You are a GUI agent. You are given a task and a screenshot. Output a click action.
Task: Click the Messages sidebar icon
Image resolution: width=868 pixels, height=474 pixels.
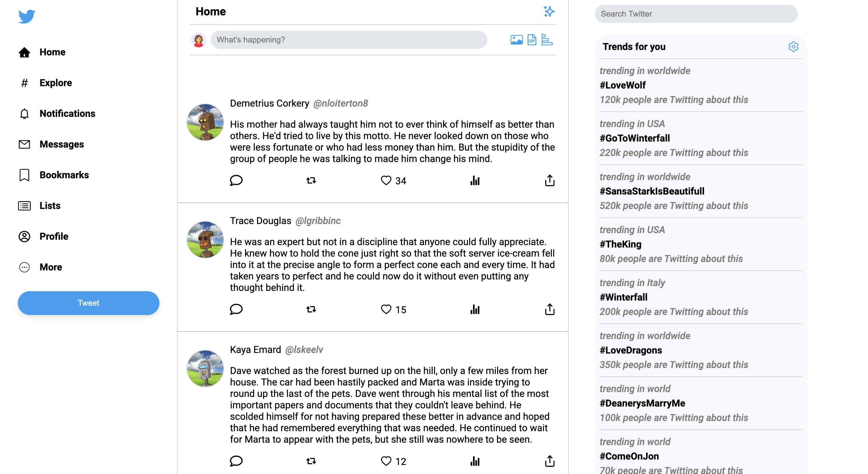24,144
